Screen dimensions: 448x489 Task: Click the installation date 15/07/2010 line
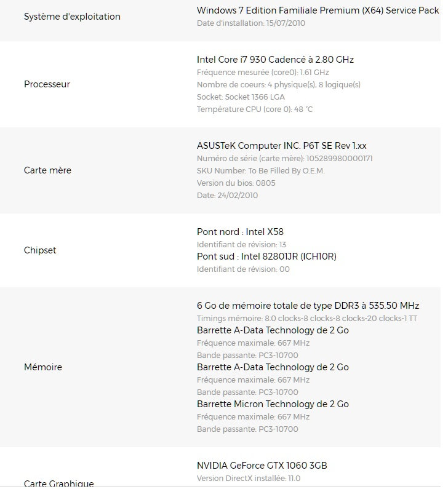(250, 23)
